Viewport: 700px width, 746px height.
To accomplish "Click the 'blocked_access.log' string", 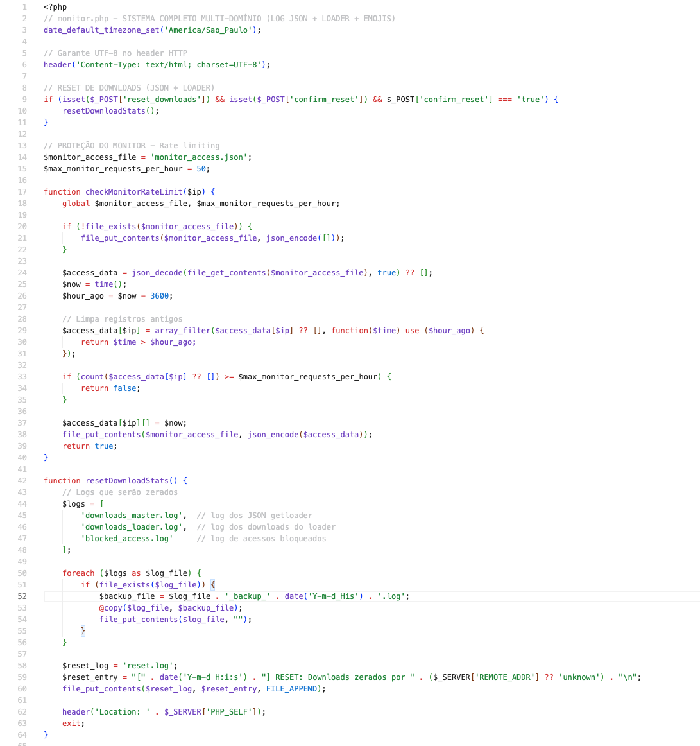I will [127, 538].
